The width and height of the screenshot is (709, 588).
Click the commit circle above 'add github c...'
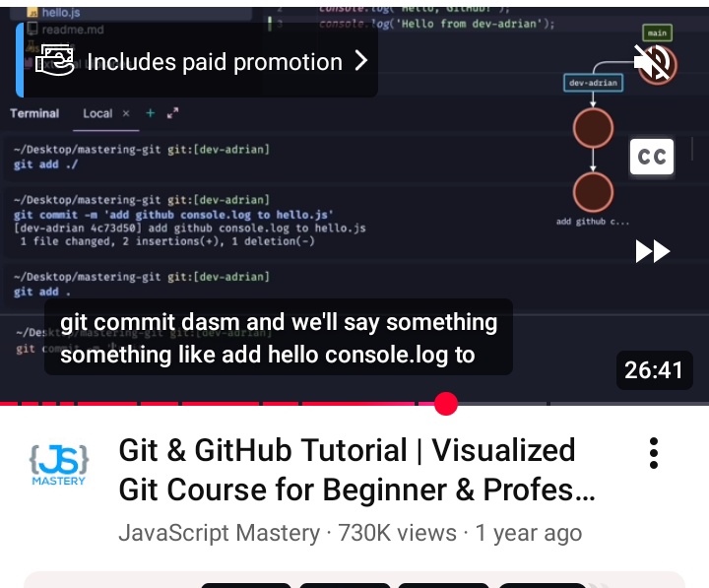pyautogui.click(x=593, y=192)
